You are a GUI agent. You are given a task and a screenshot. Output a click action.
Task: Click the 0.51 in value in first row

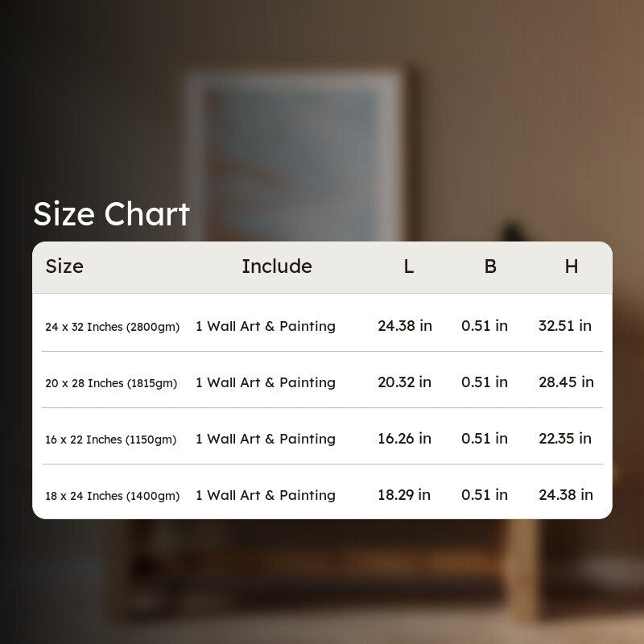485,326
